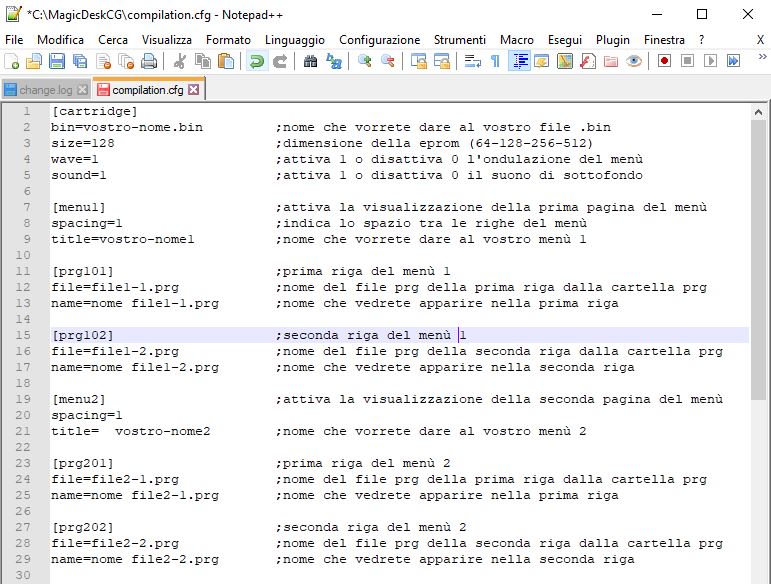The image size is (771, 584).
Task: Open the ? help menu
Action: (x=701, y=40)
